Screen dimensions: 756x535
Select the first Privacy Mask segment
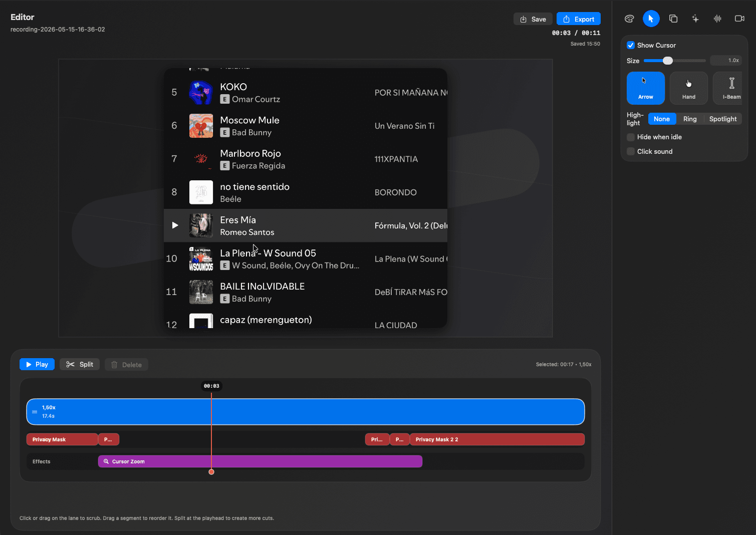point(62,439)
